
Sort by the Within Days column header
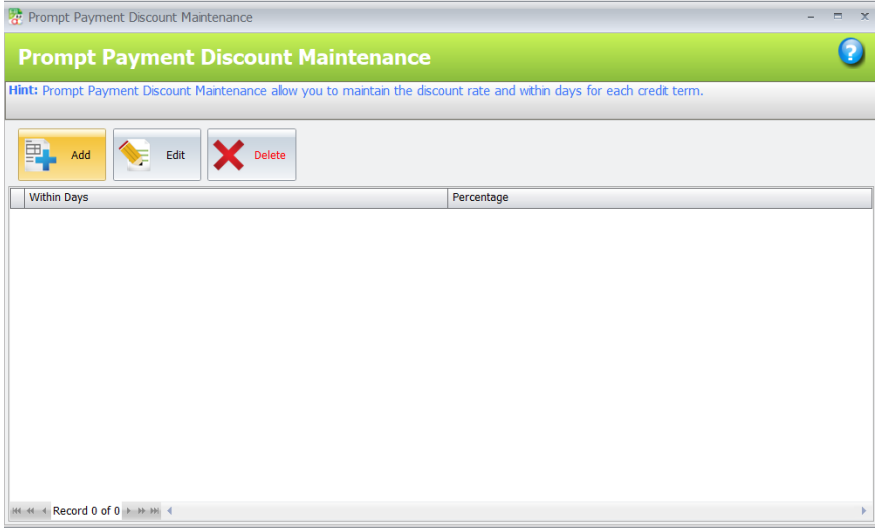pyautogui.click(x=235, y=198)
